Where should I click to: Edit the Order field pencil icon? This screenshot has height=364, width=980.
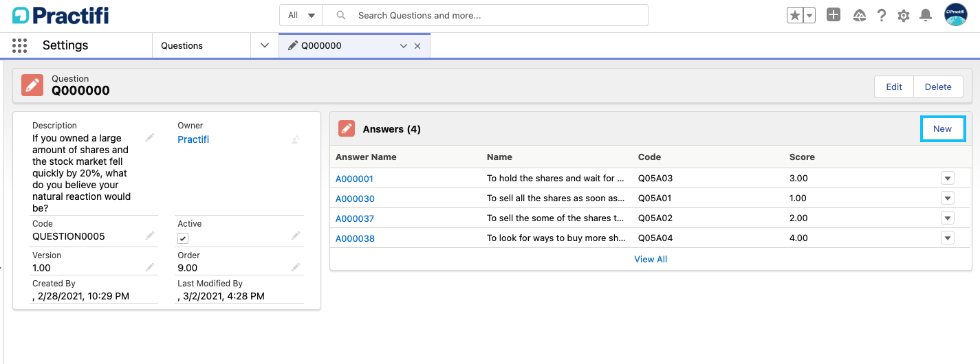coord(296,267)
